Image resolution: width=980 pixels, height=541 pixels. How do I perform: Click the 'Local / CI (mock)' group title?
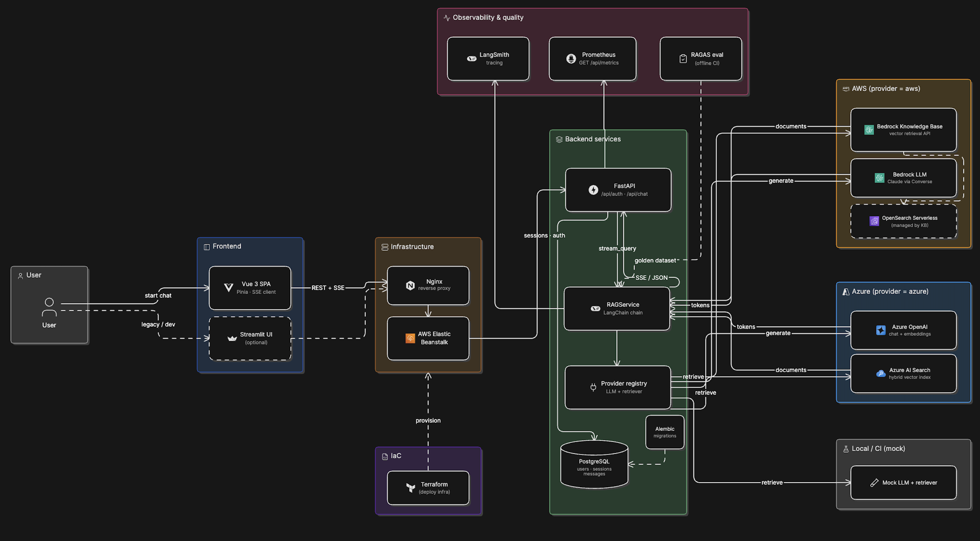(x=878, y=448)
